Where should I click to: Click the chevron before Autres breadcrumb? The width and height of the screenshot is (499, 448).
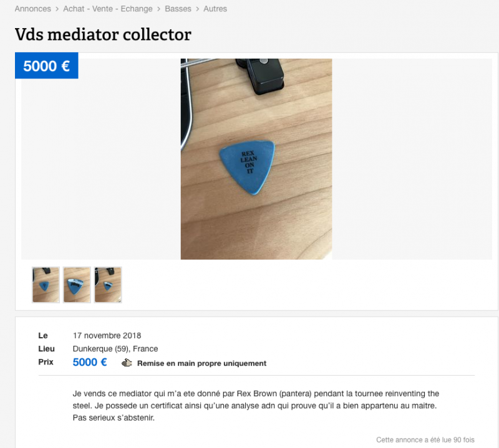point(197,9)
